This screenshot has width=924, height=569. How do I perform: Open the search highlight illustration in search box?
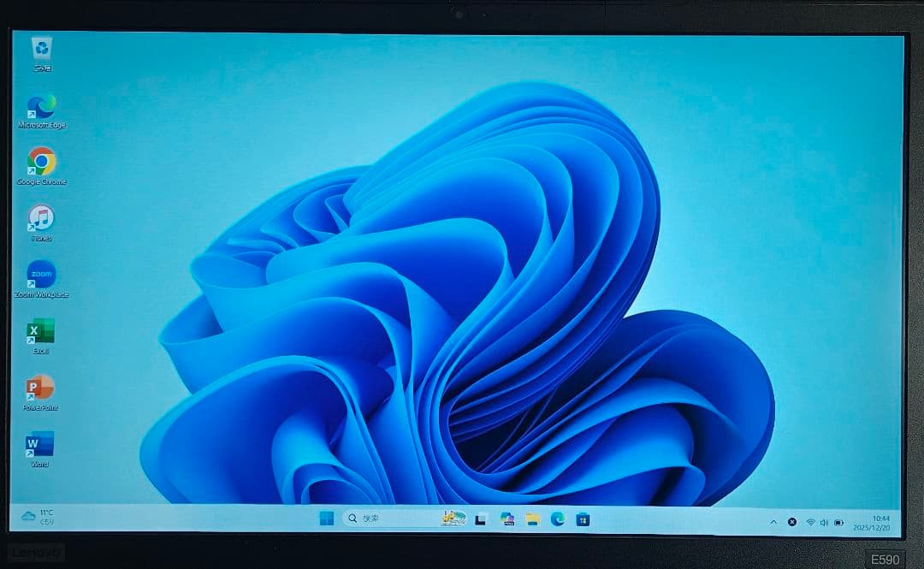[453, 519]
